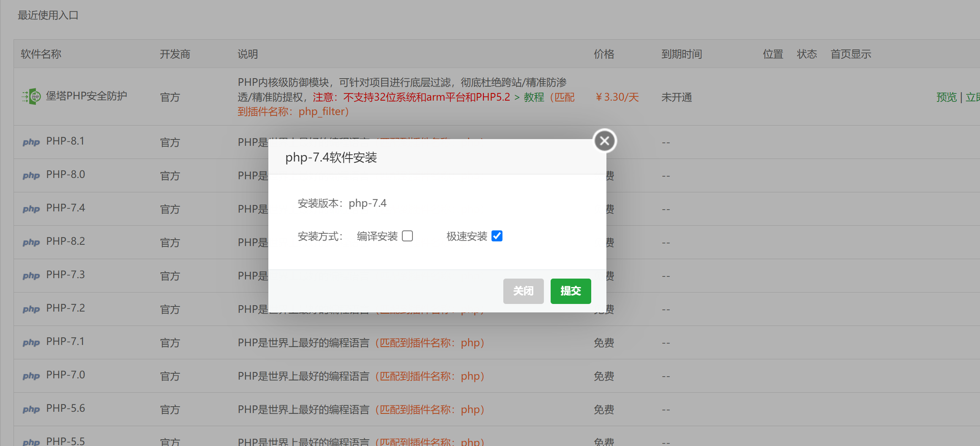This screenshot has width=980, height=446.
Task: Click the php icon beside PHP-8.0
Action: click(31, 175)
